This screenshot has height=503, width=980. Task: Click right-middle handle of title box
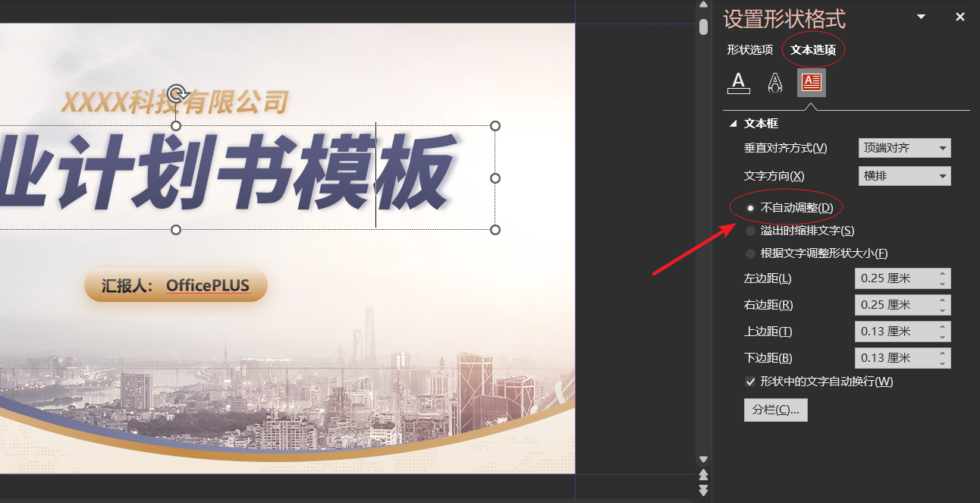point(495,178)
